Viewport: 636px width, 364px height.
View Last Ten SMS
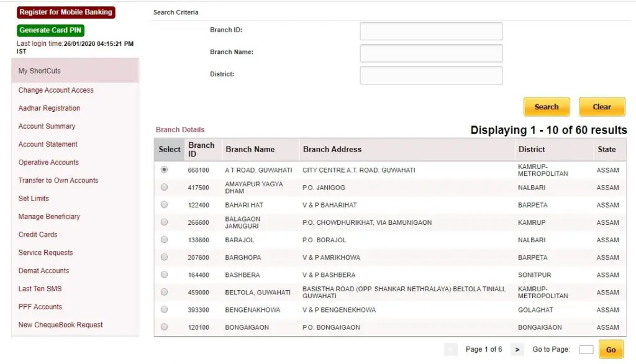(x=40, y=288)
